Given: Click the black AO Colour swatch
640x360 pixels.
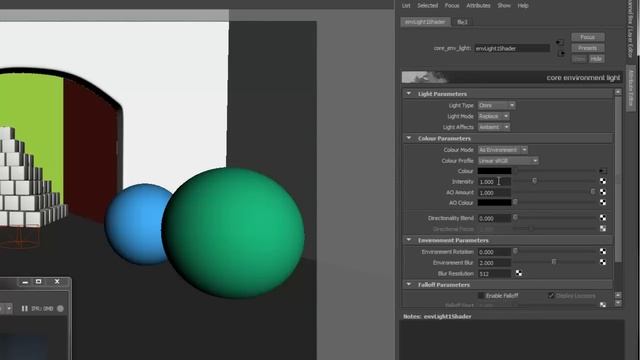Looking at the screenshot, I should (494, 202).
